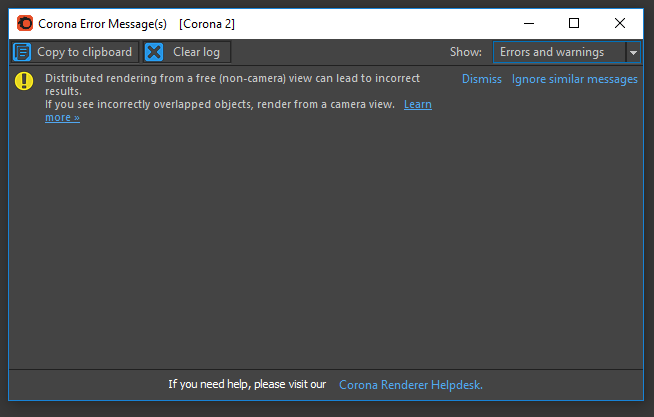The image size is (654, 417).
Task: Click the empty log area below the warning
Action: coord(325,246)
